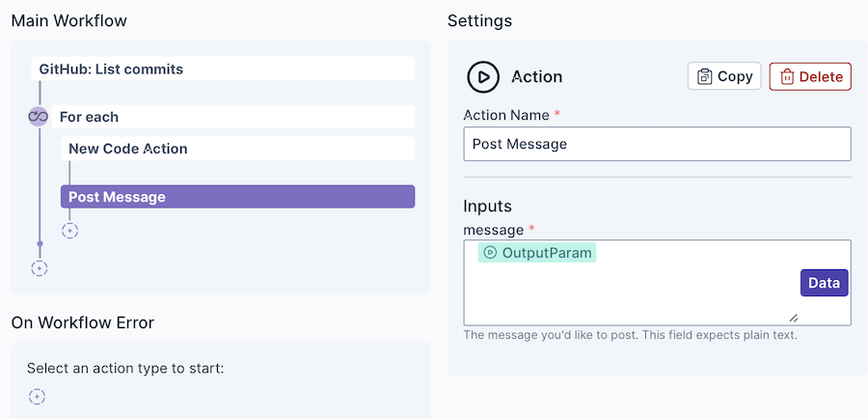Open the Data picker for message
This screenshot has width=868, height=419.
pos(824,283)
